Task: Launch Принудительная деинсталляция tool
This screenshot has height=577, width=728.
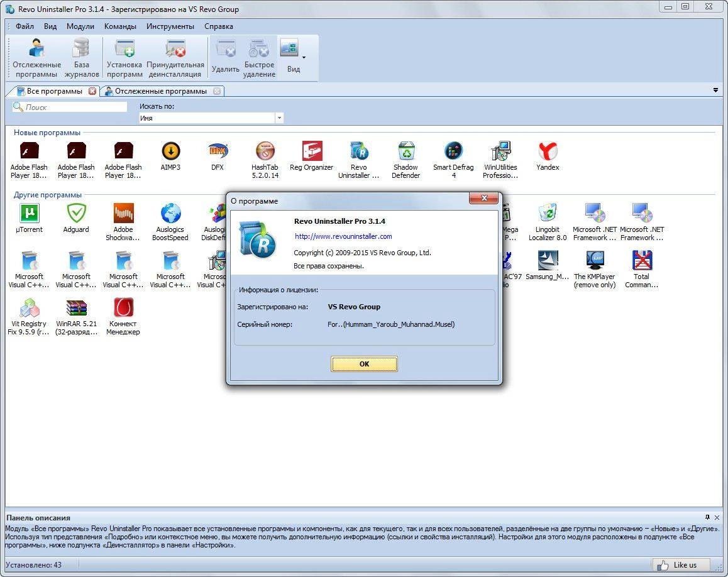Action: point(175,58)
